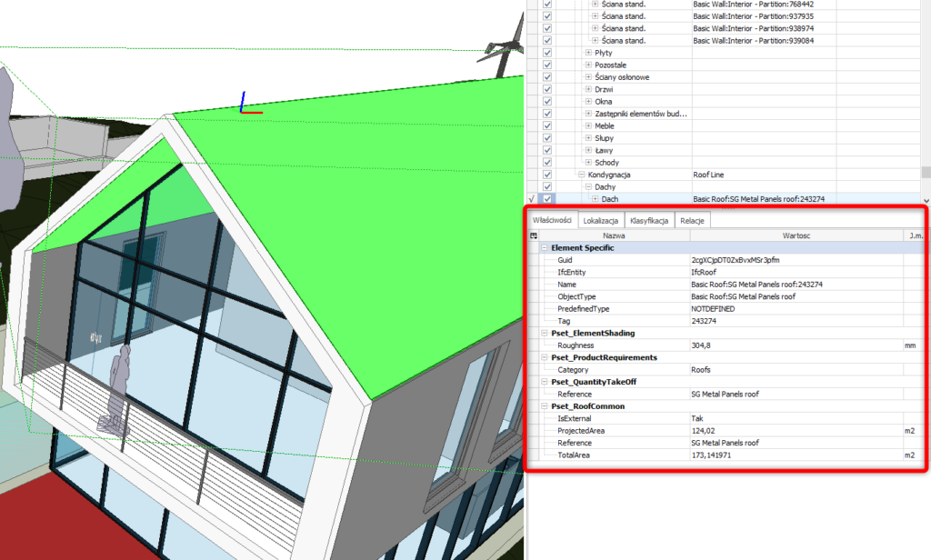The height and width of the screenshot is (560, 931).
Task: Collapse the Element Specific property group
Action: (544, 247)
